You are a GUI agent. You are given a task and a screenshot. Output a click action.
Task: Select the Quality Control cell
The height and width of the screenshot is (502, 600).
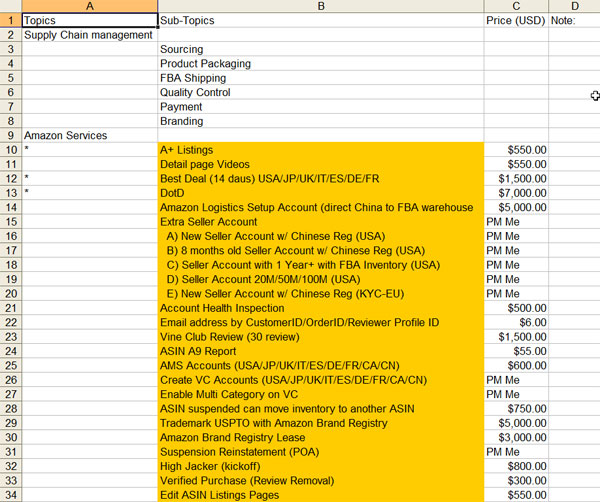point(320,92)
